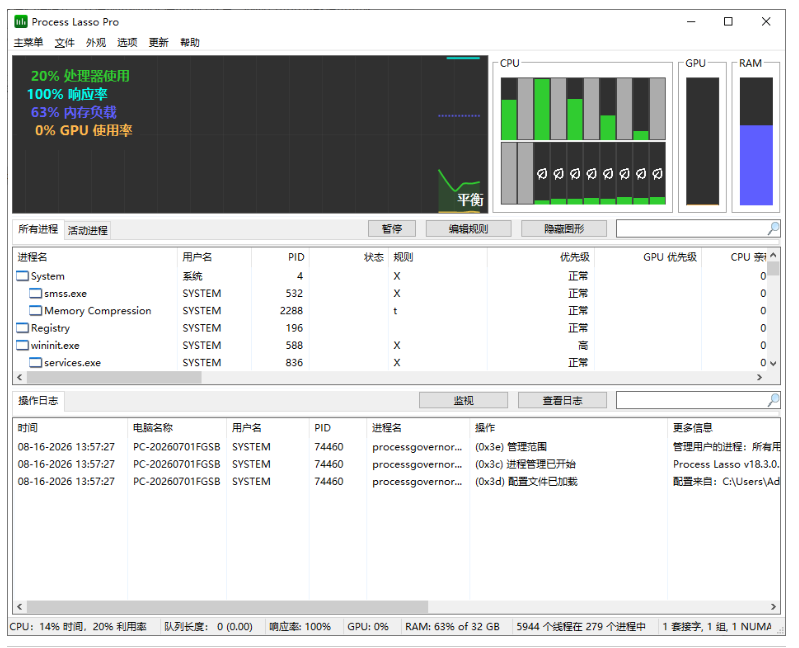Open the 选项 menu
Viewport: 799px width, 648px height.
[127, 42]
